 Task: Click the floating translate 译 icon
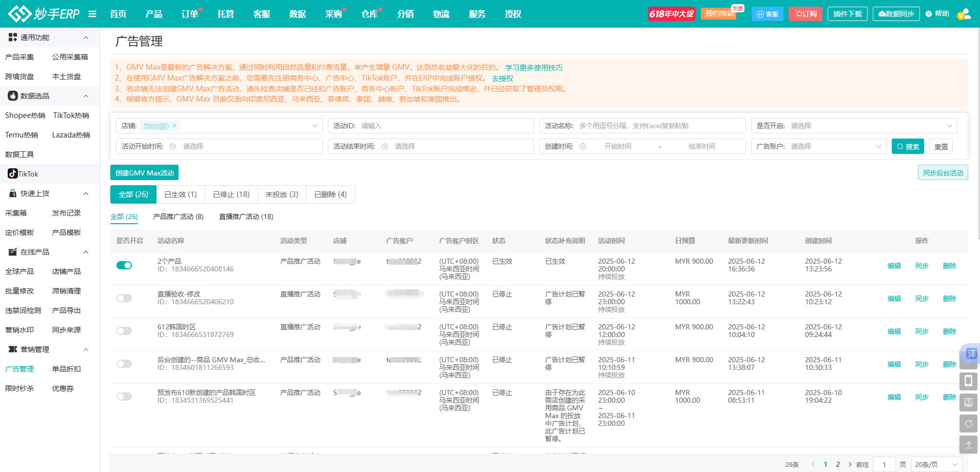point(971,353)
